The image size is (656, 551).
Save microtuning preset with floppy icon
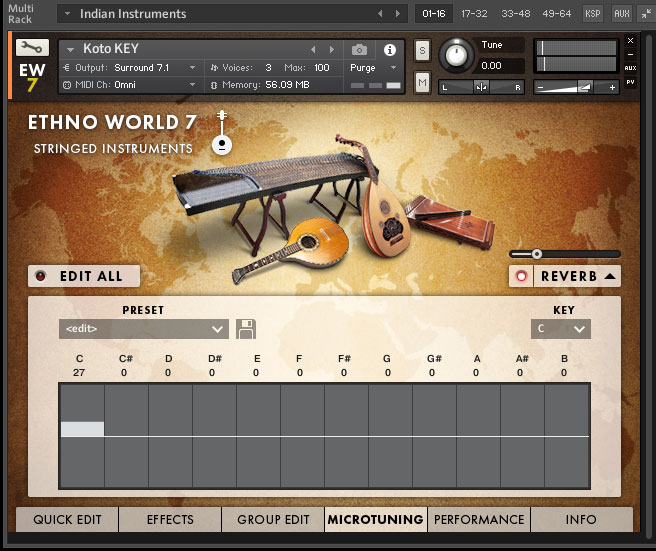246,329
